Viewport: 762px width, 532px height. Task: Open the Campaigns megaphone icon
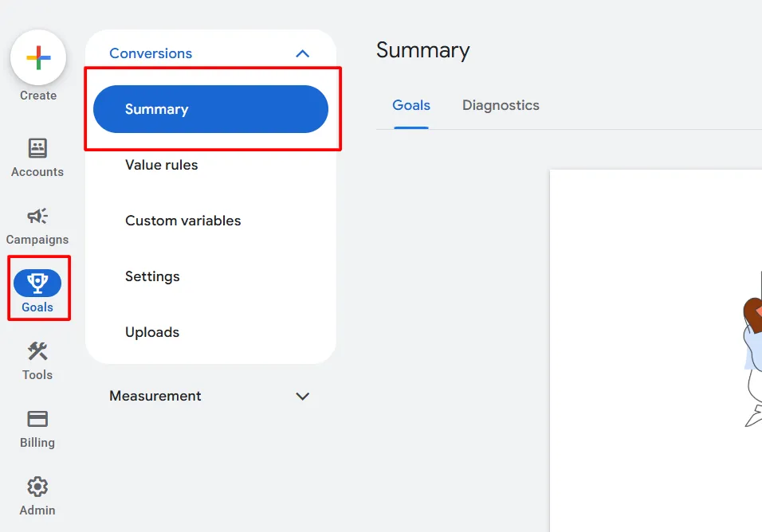click(x=37, y=217)
